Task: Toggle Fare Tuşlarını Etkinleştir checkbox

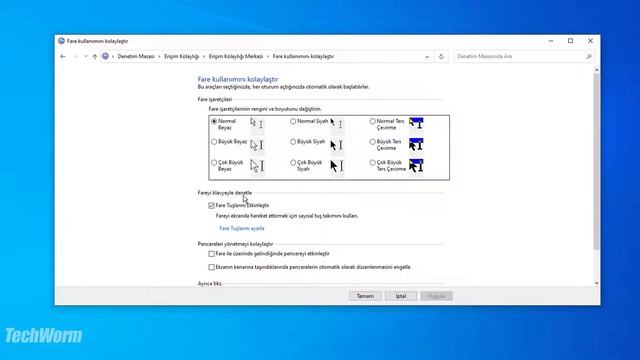Action: pyautogui.click(x=211, y=206)
